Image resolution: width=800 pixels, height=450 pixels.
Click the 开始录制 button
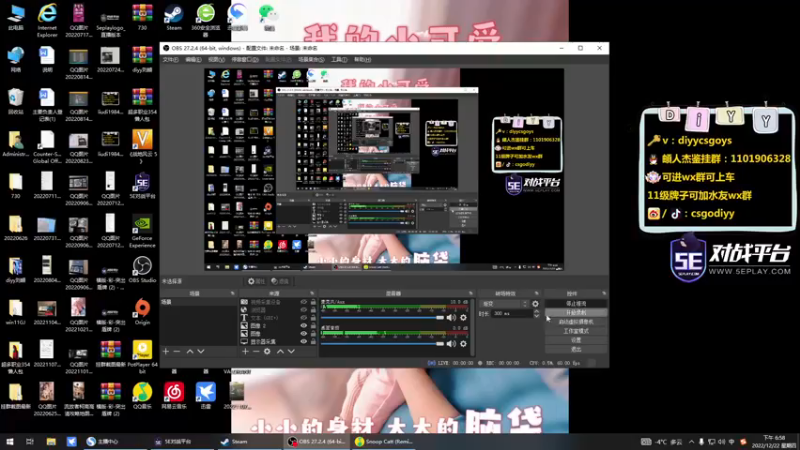point(576,313)
